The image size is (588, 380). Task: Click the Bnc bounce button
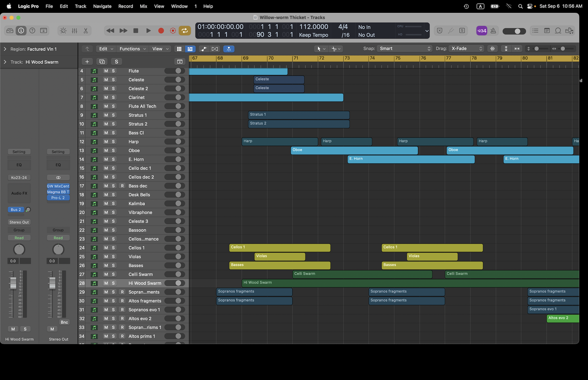tap(64, 322)
